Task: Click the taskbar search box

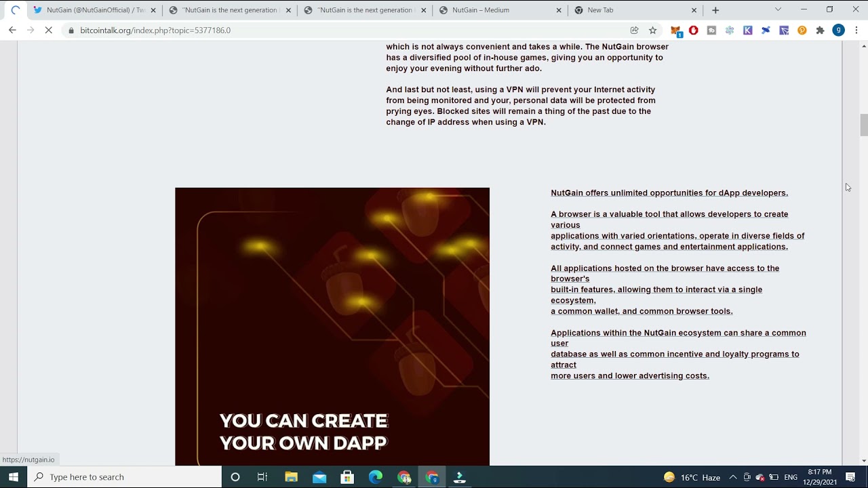Action: click(x=125, y=477)
